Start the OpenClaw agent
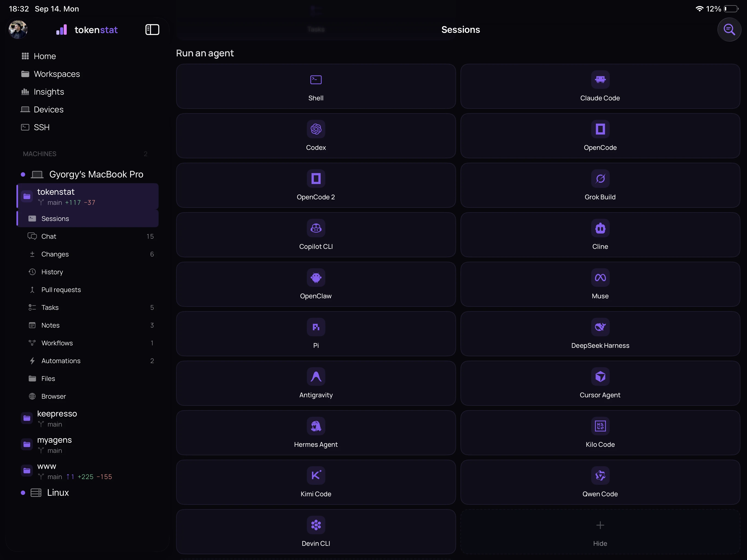The height and width of the screenshot is (560, 747). tap(316, 284)
